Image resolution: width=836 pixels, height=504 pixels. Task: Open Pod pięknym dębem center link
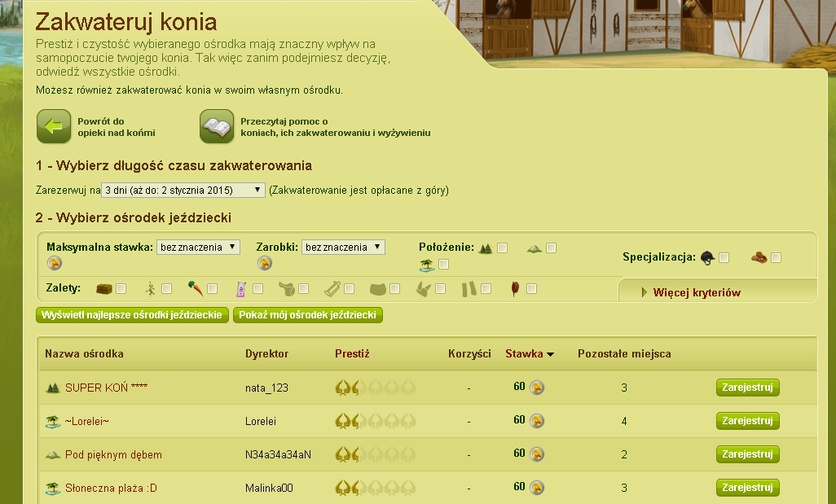[x=113, y=455]
